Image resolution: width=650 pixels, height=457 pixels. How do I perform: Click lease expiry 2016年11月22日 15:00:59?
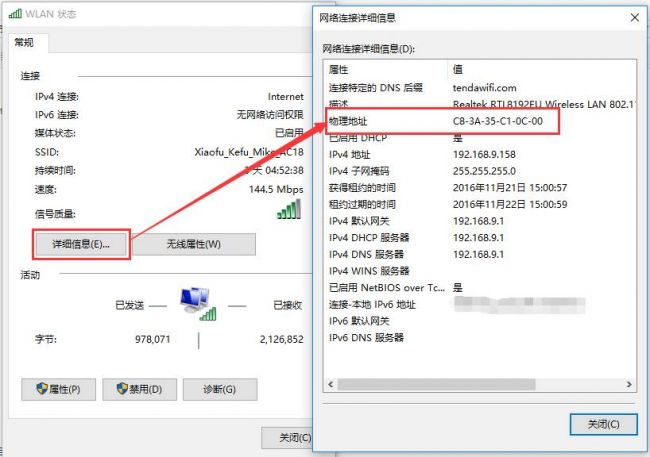(510, 204)
